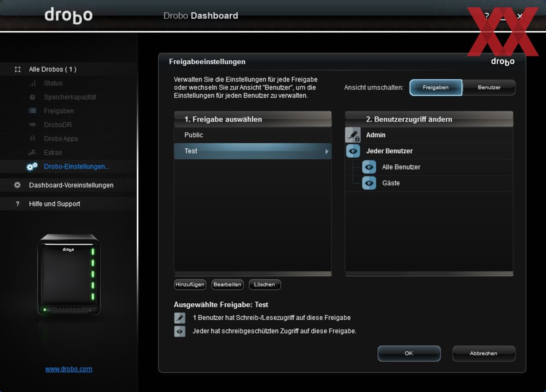Click the Drobo-Einstellungen gears icon

point(32,167)
